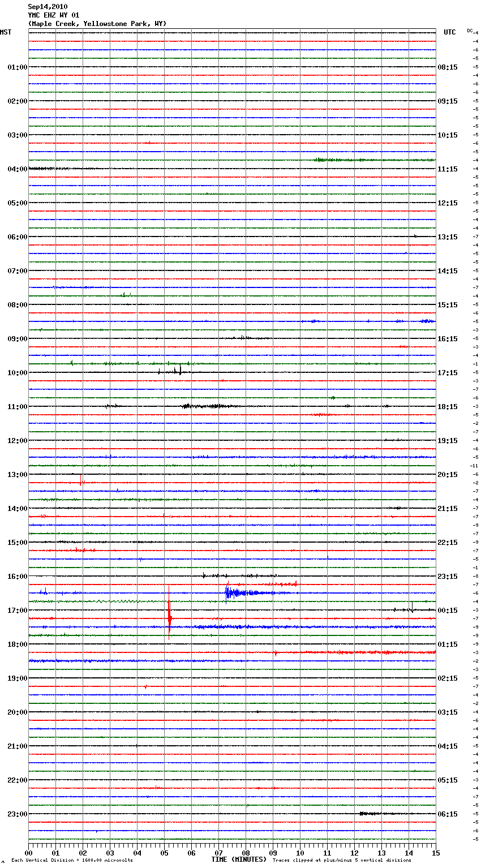Click the '16:00' MST time label
The height and width of the screenshot is (868, 481).
click(x=17, y=577)
